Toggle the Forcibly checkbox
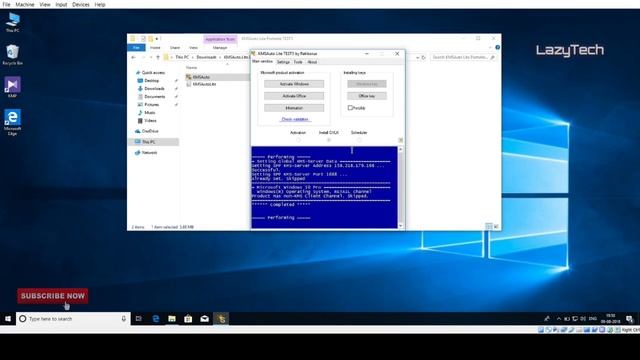The width and height of the screenshot is (640, 360). pyautogui.click(x=350, y=108)
